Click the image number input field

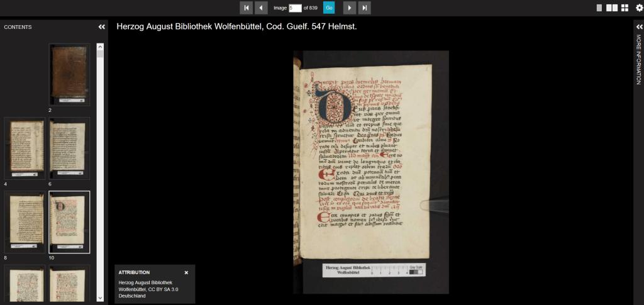pos(295,8)
